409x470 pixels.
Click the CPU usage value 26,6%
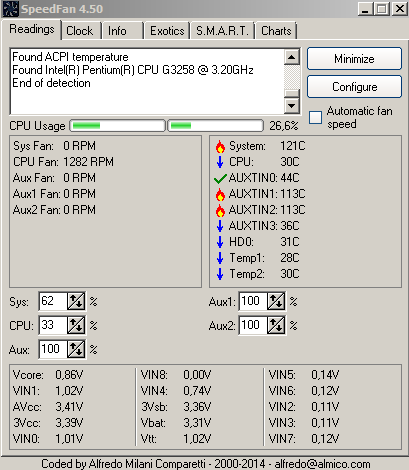284,126
